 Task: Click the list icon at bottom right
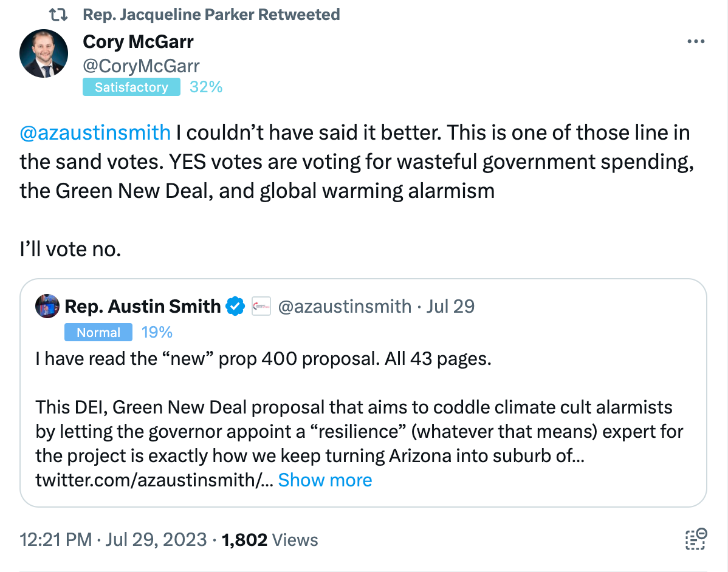click(x=695, y=539)
